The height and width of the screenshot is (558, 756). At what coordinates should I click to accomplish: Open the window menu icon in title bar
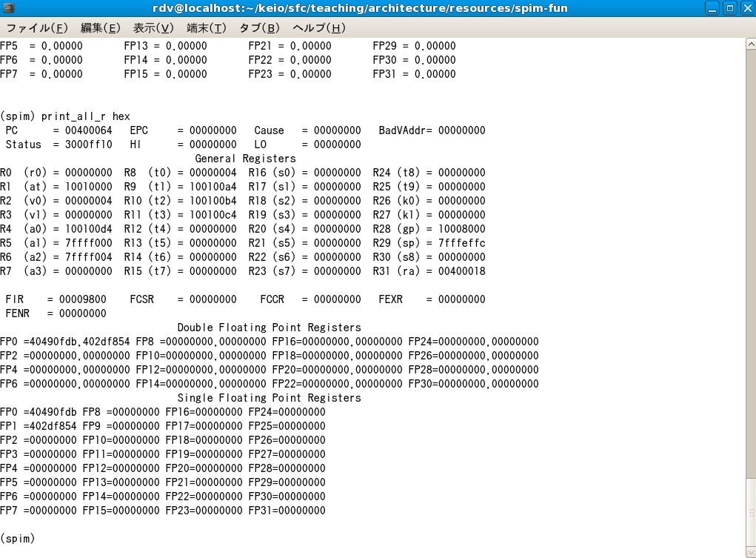[x=9, y=8]
